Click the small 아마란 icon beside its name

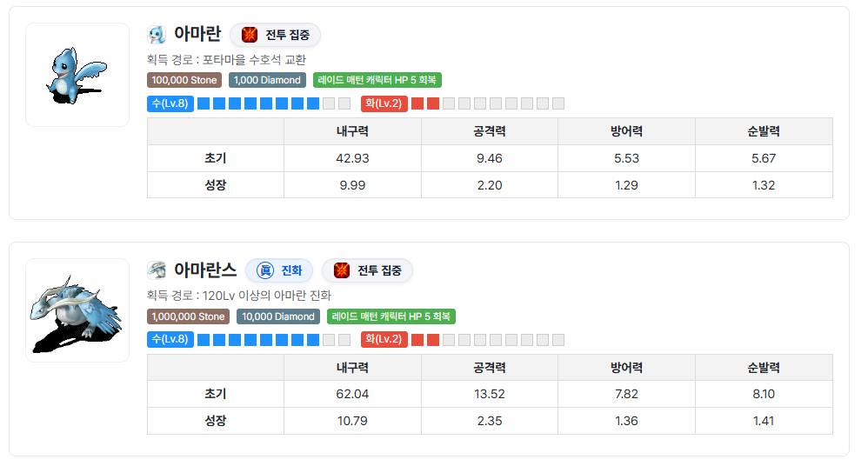pos(157,35)
